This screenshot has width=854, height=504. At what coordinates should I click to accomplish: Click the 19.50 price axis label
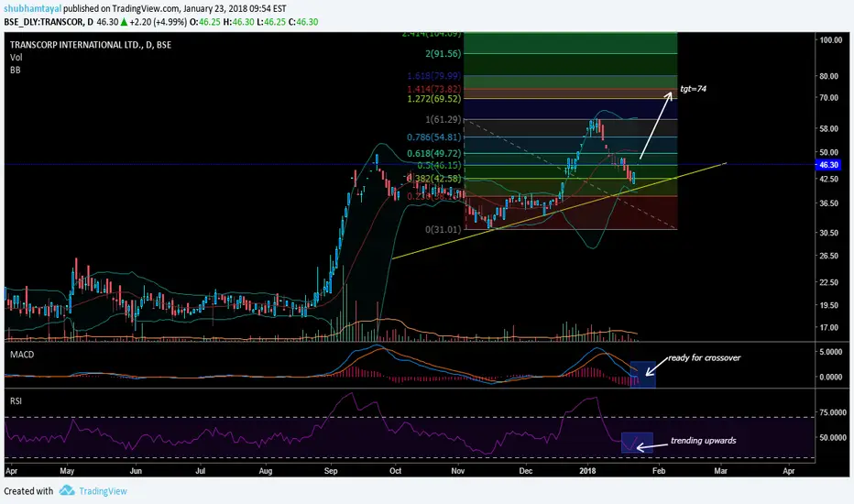pyautogui.click(x=830, y=305)
